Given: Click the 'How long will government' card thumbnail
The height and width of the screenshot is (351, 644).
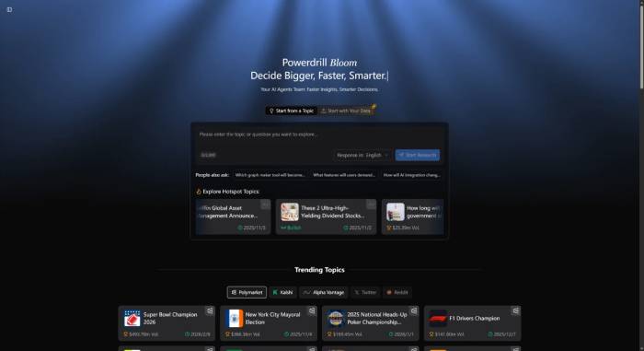Looking at the screenshot, I should (x=395, y=212).
